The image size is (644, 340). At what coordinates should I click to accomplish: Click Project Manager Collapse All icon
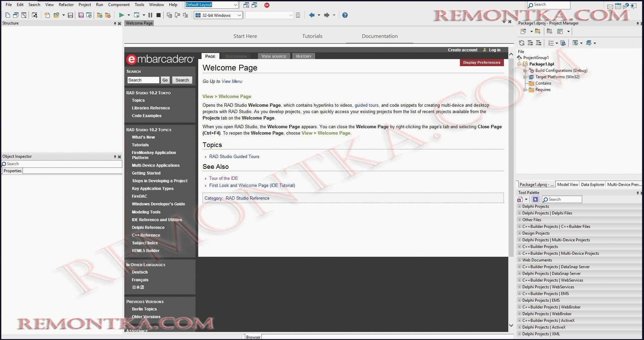[539, 43]
